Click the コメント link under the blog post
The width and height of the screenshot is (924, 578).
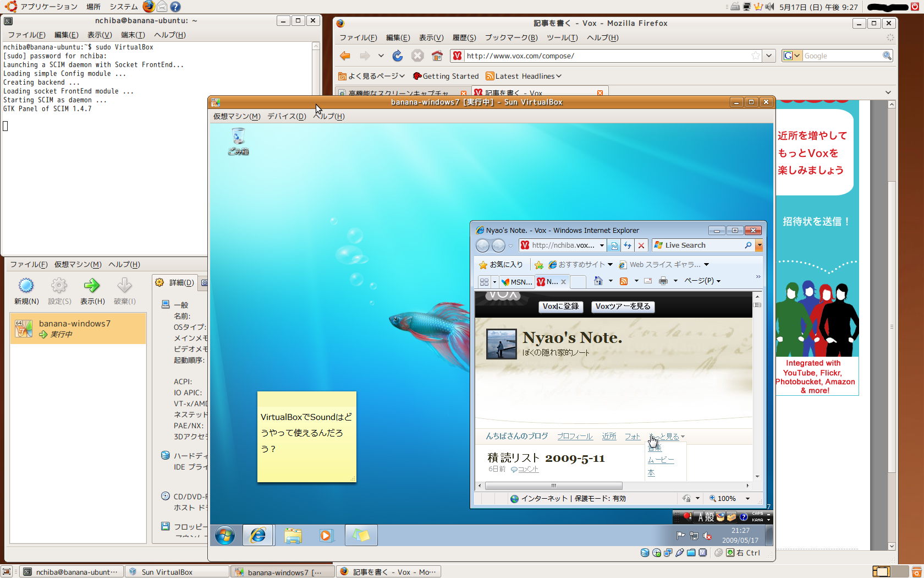coord(528,469)
